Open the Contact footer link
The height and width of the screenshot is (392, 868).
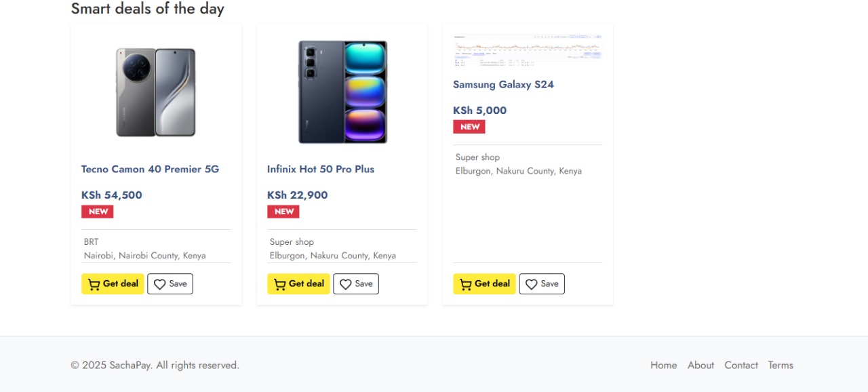[741, 365]
